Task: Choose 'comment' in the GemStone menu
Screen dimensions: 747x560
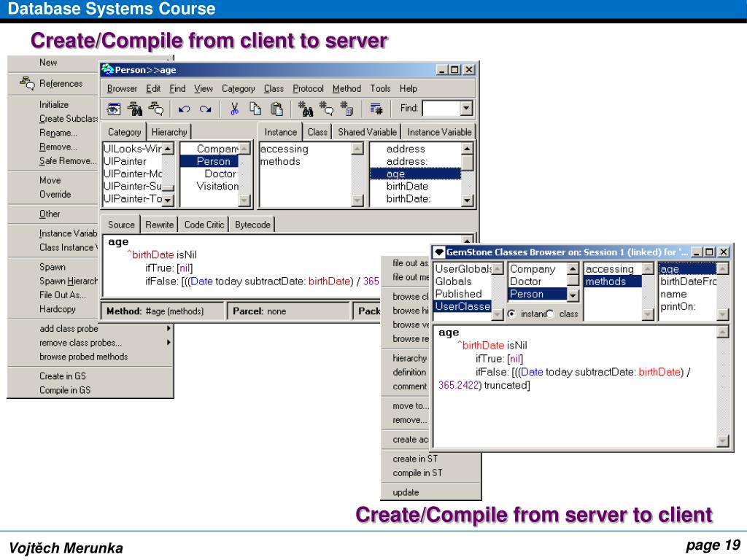Action: pos(409,386)
